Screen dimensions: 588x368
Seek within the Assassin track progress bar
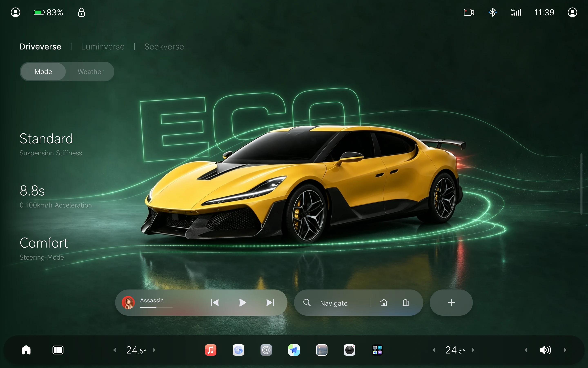[156, 308]
